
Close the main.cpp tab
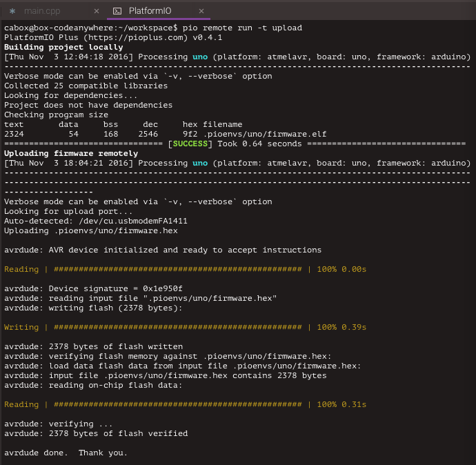coord(97,11)
